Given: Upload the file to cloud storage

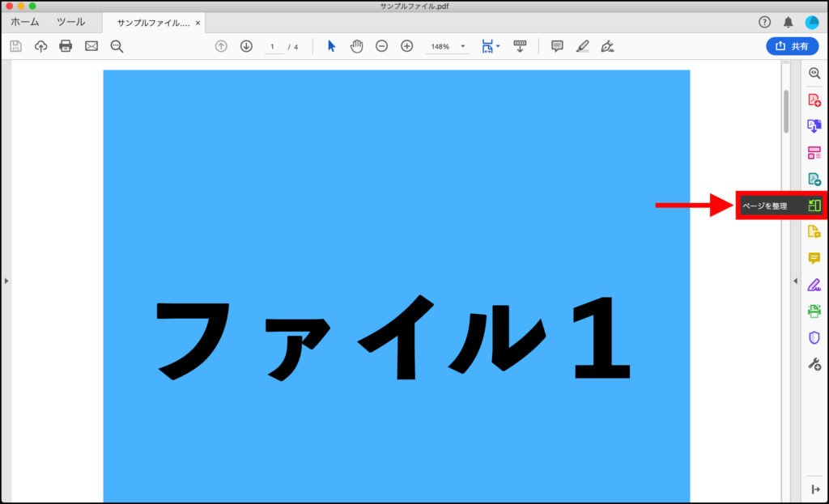Looking at the screenshot, I should click(x=40, y=46).
